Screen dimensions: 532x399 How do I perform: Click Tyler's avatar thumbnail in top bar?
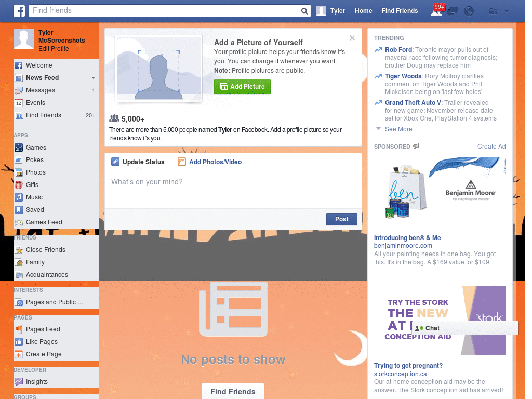(x=321, y=11)
